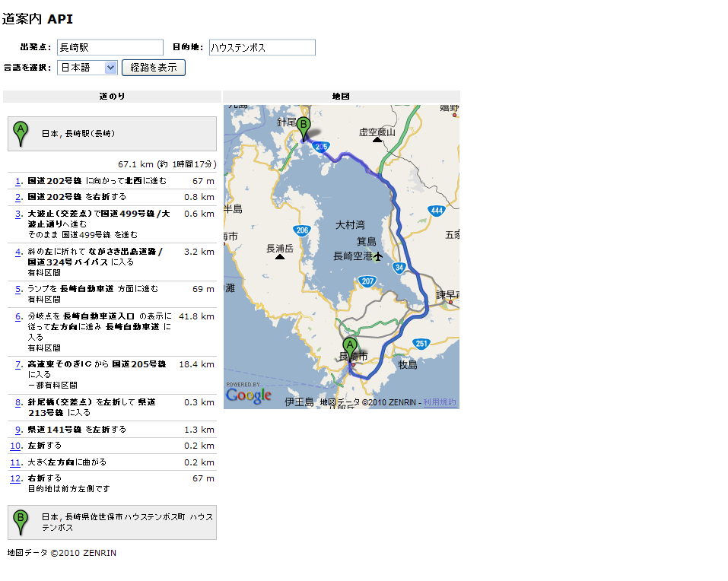Viewport: 728px width, 581px height.
Task: Click the 大村湾 label on the map
Action: pyautogui.click(x=350, y=225)
